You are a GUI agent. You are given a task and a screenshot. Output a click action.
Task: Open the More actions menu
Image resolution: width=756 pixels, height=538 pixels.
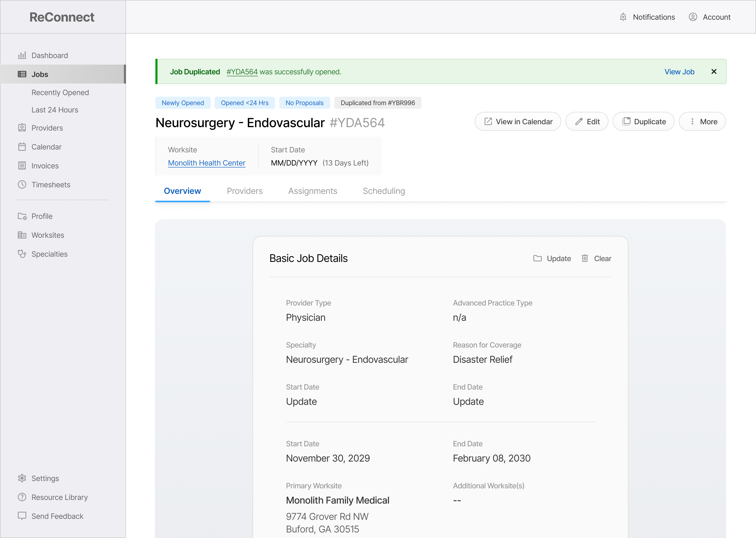(x=702, y=122)
